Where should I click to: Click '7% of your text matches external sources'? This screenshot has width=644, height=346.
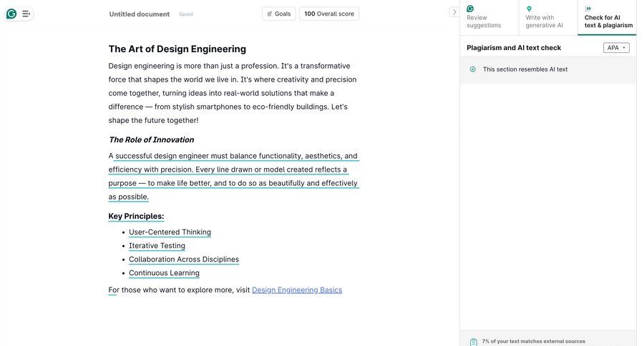(x=533, y=342)
